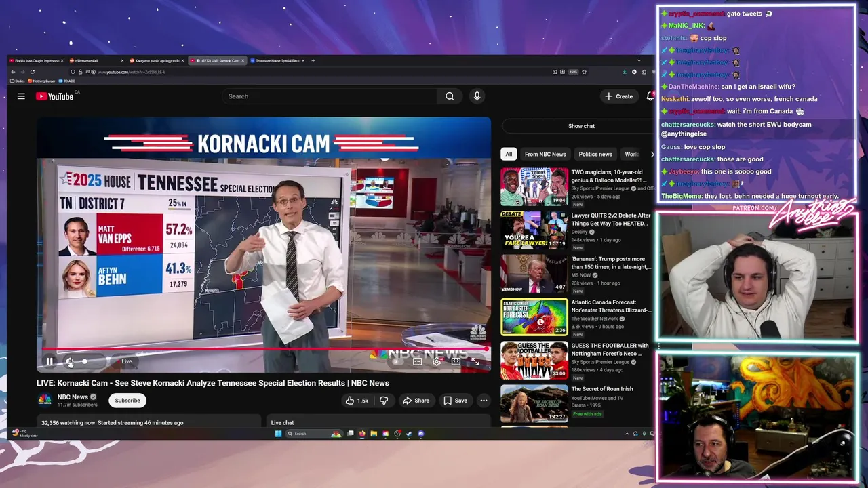Open a new browser tab with plus

pos(313,60)
